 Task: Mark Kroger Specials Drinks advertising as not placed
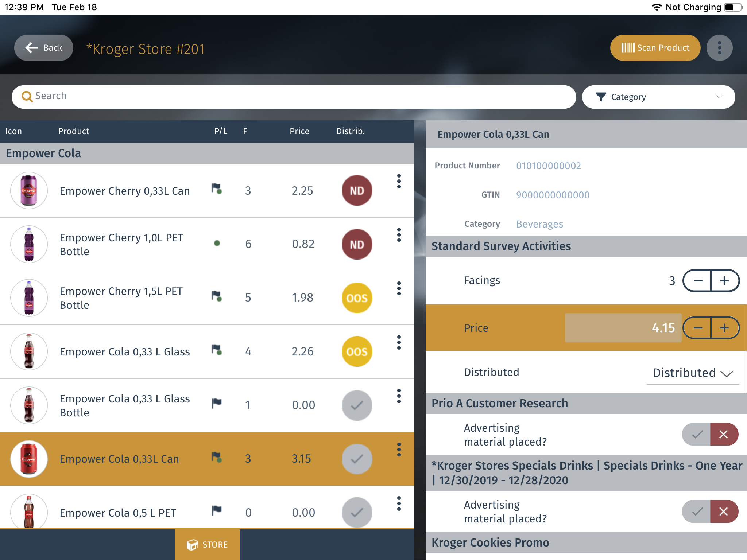(x=724, y=511)
